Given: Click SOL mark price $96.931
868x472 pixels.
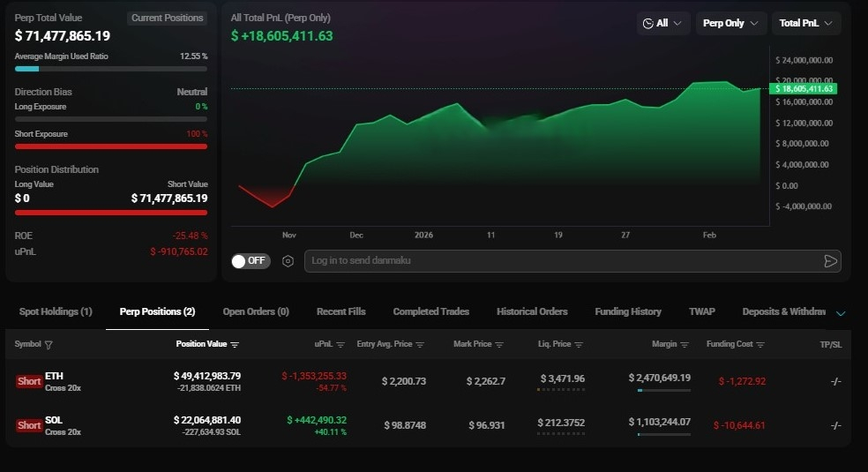Looking at the screenshot, I should (487, 425).
